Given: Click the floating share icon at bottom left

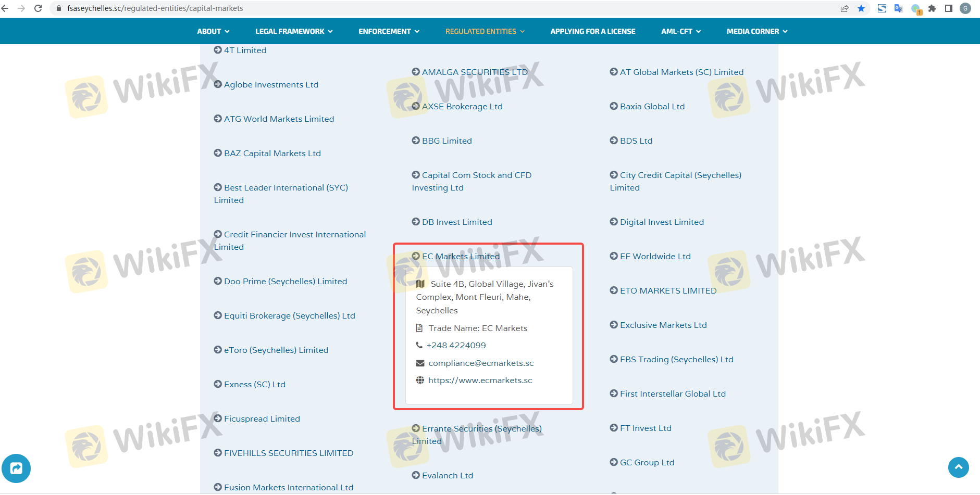Looking at the screenshot, I should tap(16, 468).
